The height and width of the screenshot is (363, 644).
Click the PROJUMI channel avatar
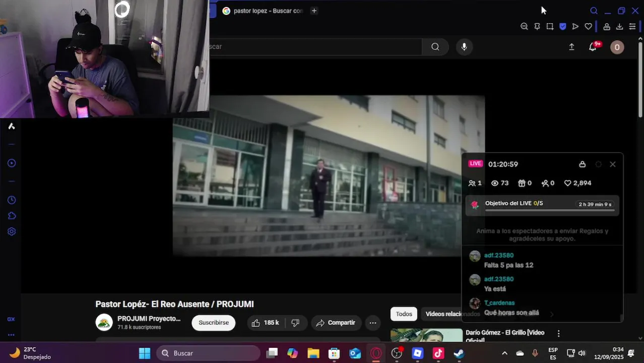coord(104,322)
